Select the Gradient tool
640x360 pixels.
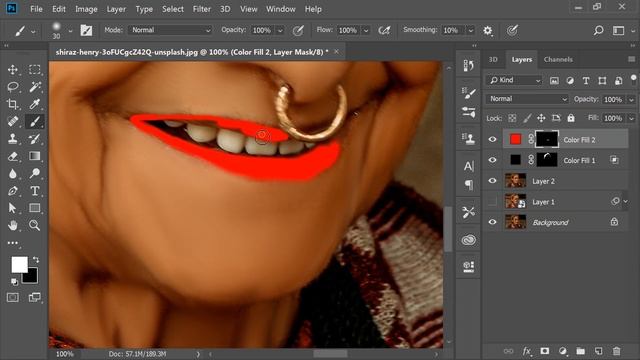(35, 156)
